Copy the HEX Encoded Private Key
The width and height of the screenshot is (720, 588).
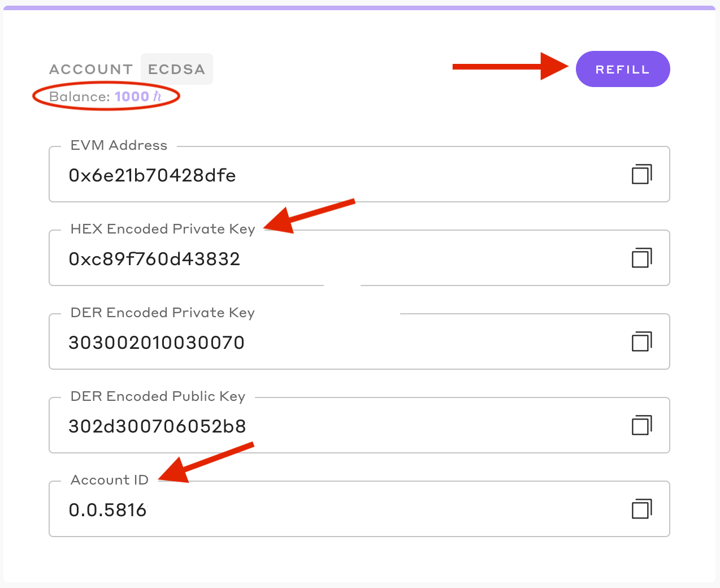(x=641, y=258)
